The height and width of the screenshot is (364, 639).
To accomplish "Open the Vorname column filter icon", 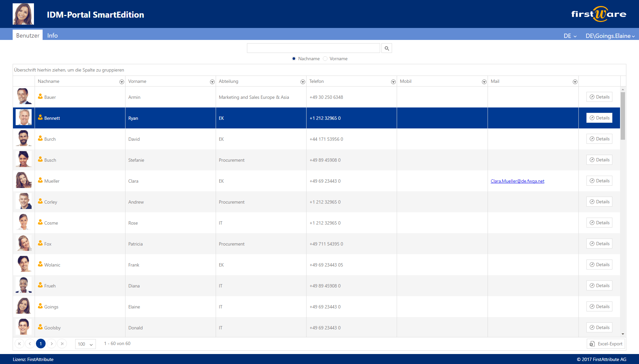I will pyautogui.click(x=212, y=82).
